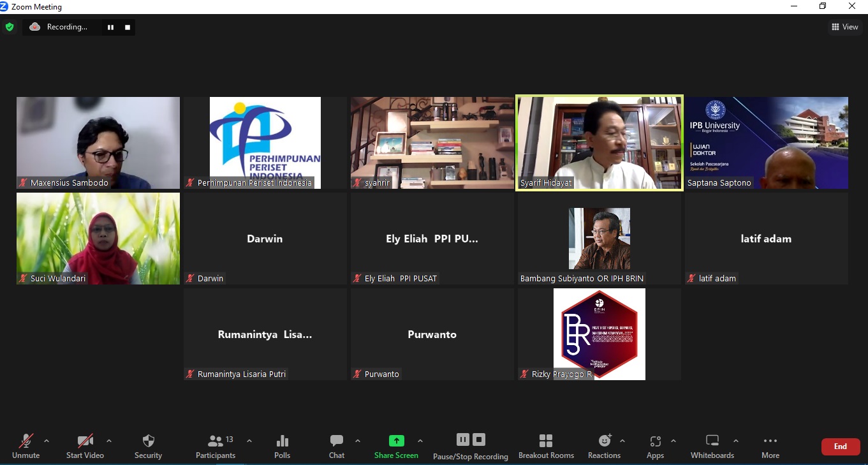Open the Security shield menu
The height and width of the screenshot is (465, 868).
click(x=148, y=446)
